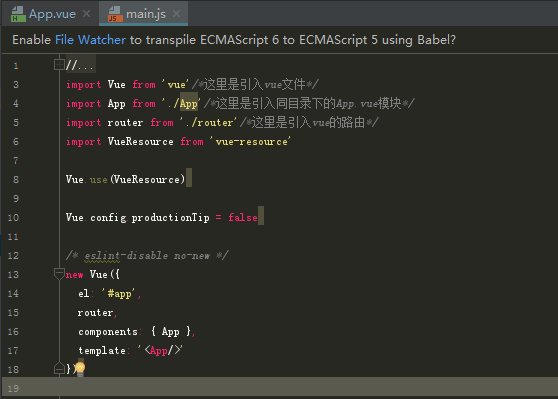Click the App.vue file type icon
Viewport: 558px width, 399px height.
click(x=18, y=14)
